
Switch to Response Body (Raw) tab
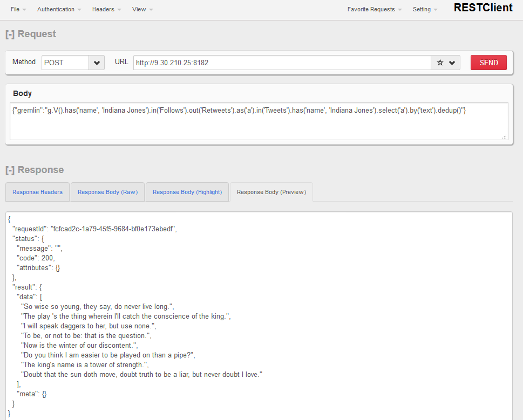coord(108,192)
